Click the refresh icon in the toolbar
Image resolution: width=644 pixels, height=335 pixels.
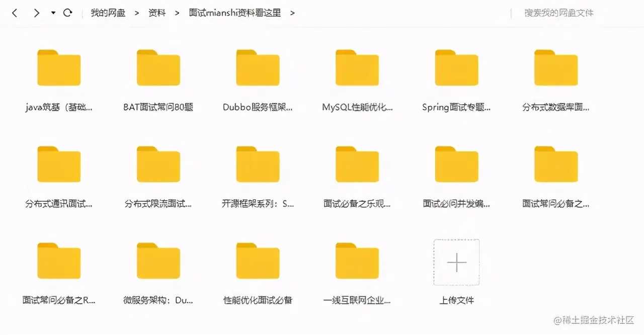tap(67, 13)
